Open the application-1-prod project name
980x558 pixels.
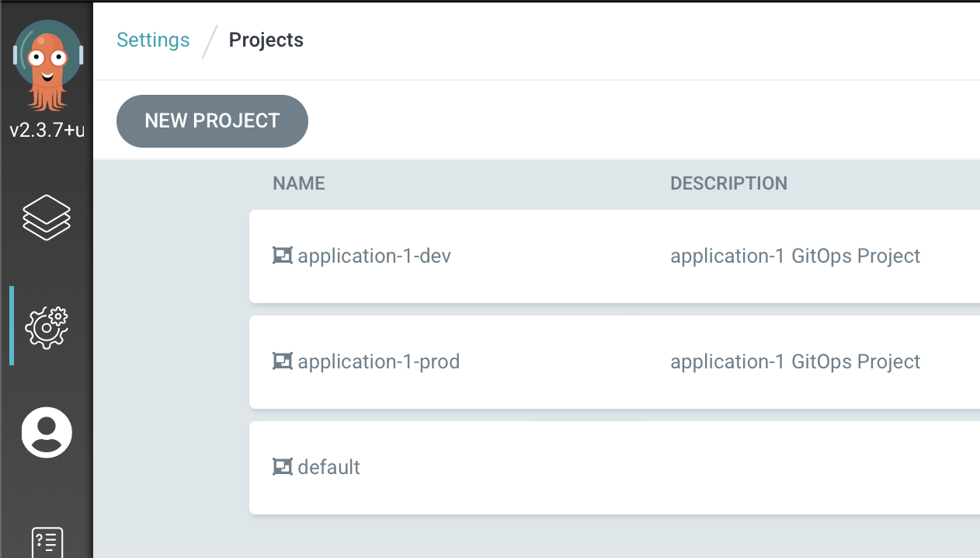point(378,361)
